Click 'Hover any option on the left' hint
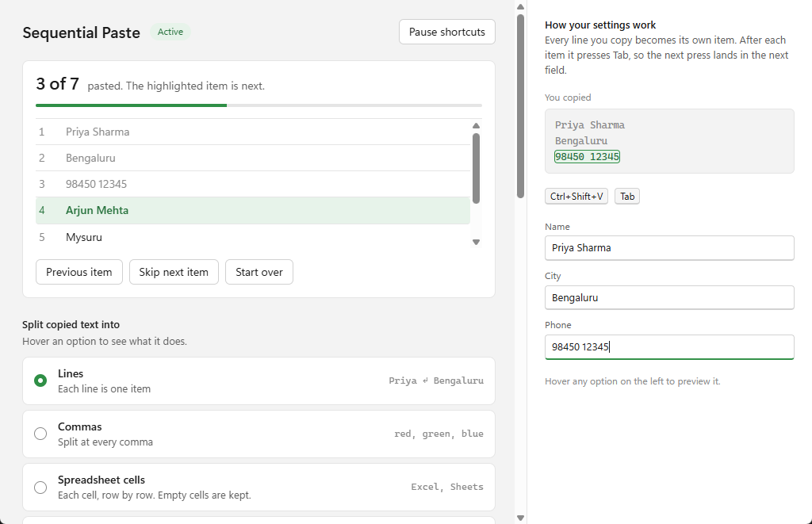 click(632, 381)
